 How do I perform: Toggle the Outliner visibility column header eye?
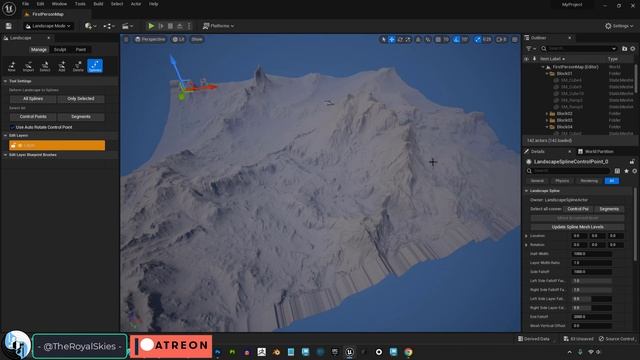527,59
